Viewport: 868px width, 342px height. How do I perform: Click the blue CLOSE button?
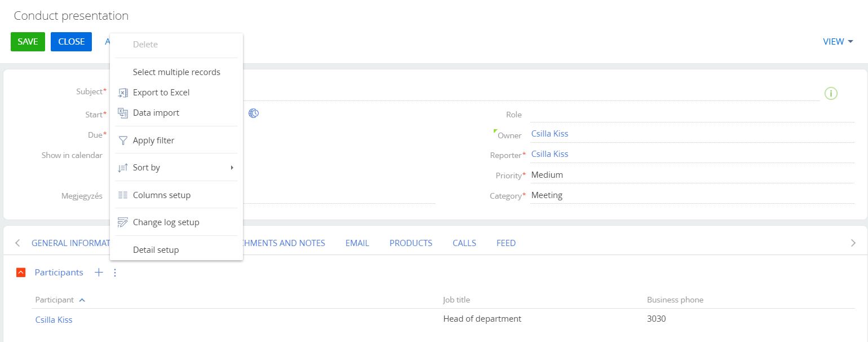71,42
